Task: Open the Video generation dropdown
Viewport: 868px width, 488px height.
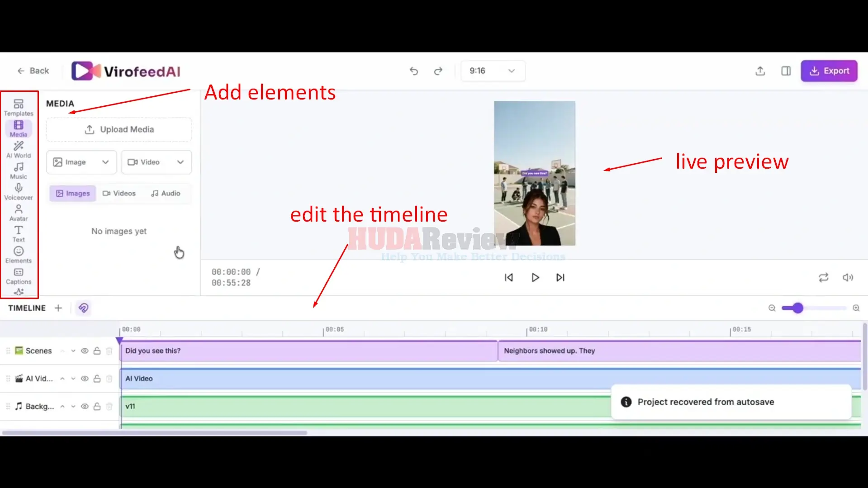Action: (157, 162)
